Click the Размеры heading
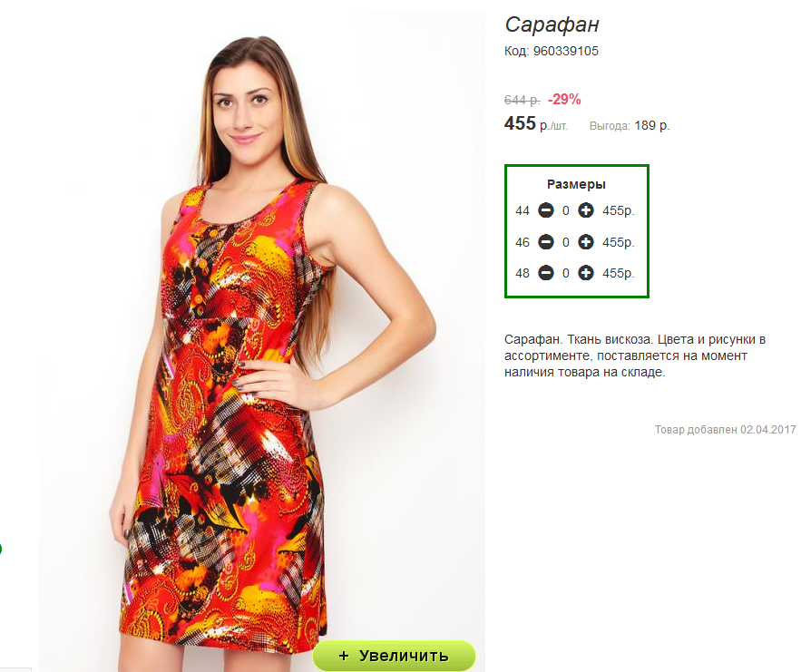 click(x=576, y=184)
